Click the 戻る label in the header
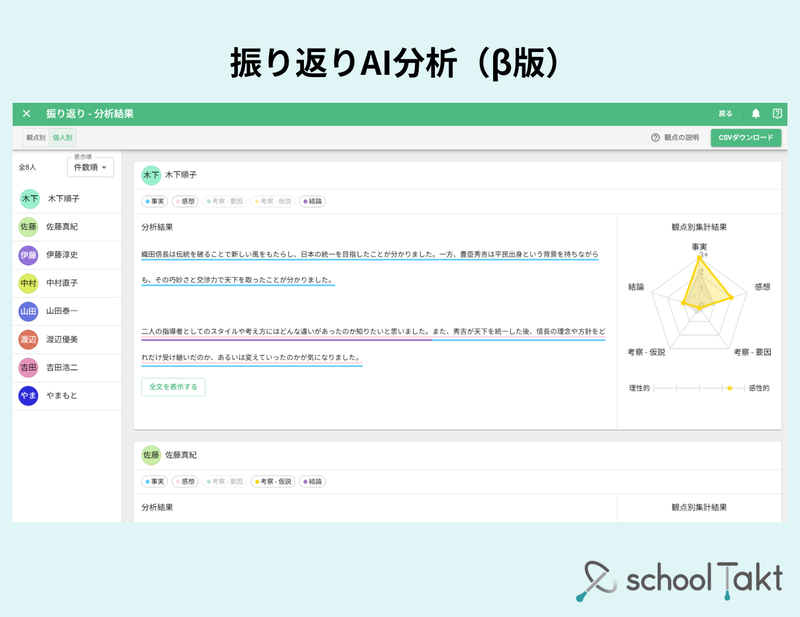Screen dimensions: 800x617 [725, 113]
